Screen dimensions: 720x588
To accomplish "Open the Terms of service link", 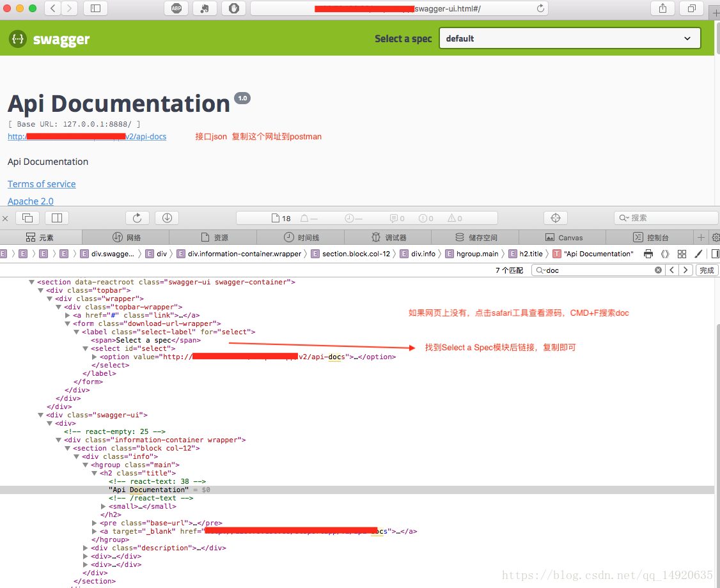I will 42,184.
